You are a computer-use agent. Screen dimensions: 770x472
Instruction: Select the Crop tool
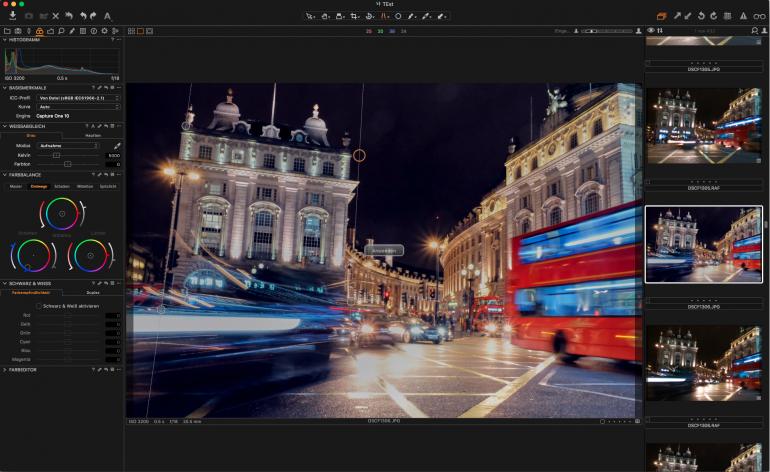tap(355, 16)
